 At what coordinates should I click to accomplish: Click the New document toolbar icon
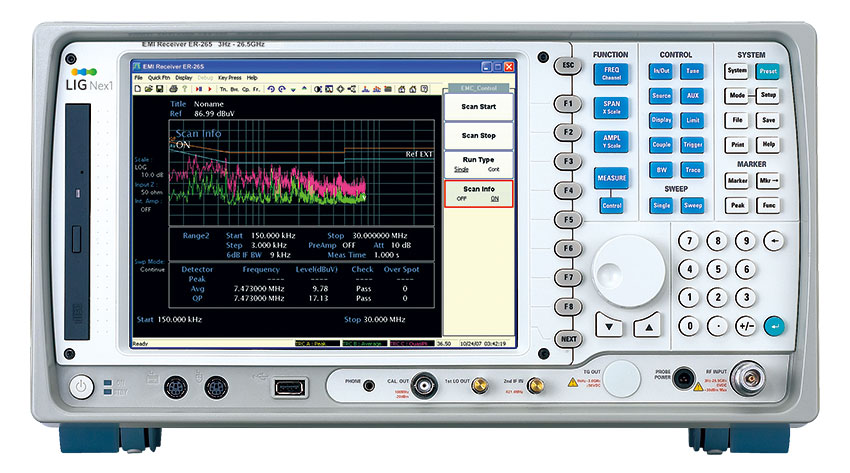tap(138, 89)
